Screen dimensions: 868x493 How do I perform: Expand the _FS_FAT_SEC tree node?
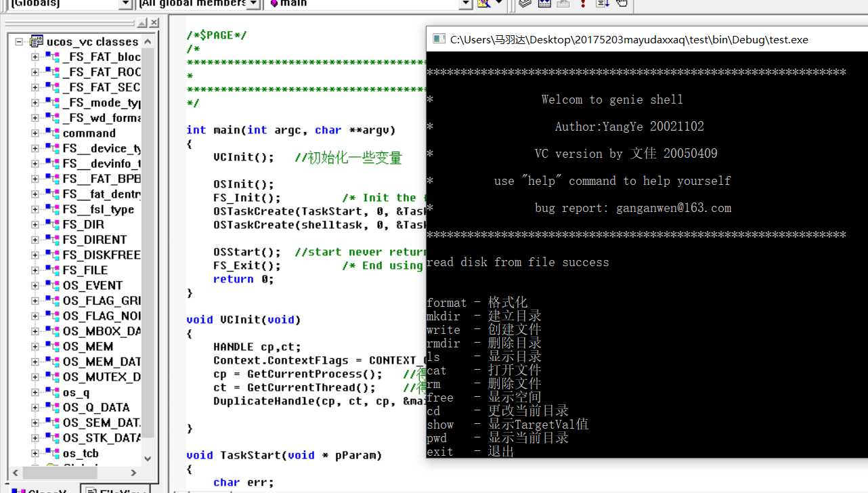click(x=35, y=87)
